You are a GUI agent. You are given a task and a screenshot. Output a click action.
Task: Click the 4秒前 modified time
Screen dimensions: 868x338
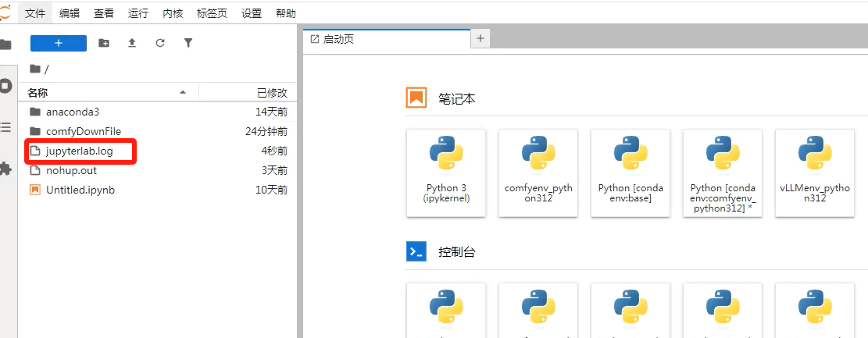click(274, 151)
